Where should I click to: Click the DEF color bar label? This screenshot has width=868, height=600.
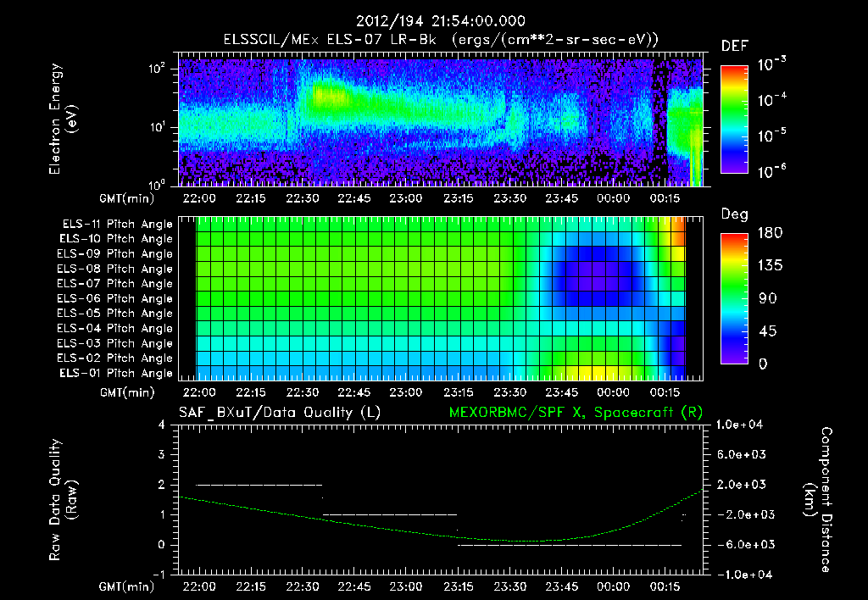click(735, 46)
